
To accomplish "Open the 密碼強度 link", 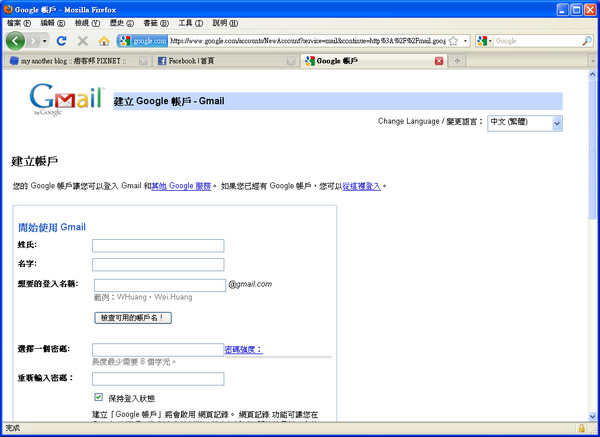I will pyautogui.click(x=244, y=349).
